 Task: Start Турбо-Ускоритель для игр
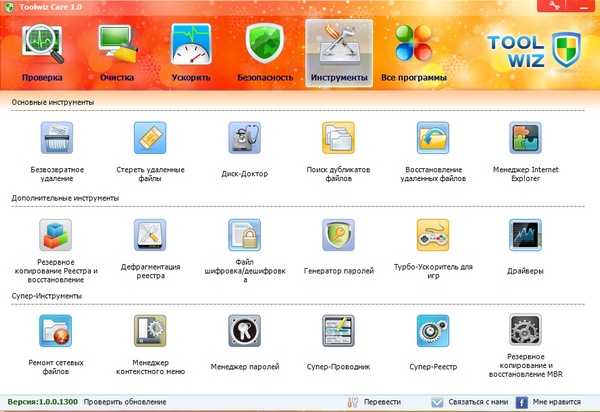click(432, 236)
